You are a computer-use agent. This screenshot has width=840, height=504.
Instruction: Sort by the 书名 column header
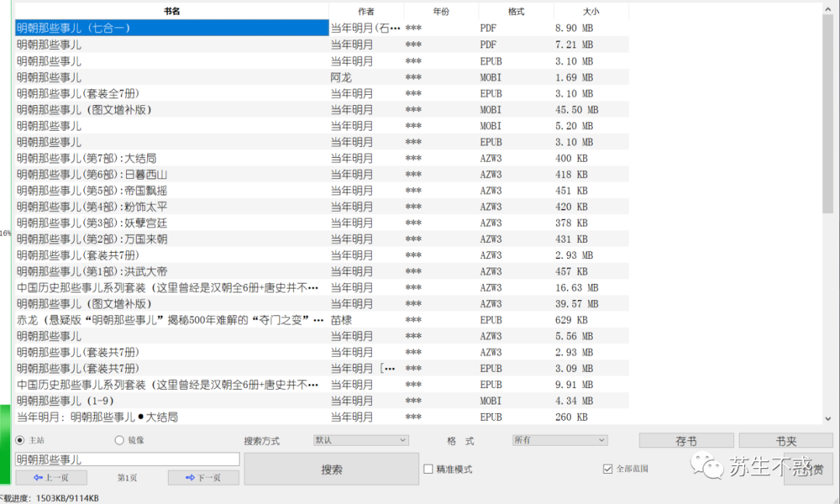tap(172, 11)
